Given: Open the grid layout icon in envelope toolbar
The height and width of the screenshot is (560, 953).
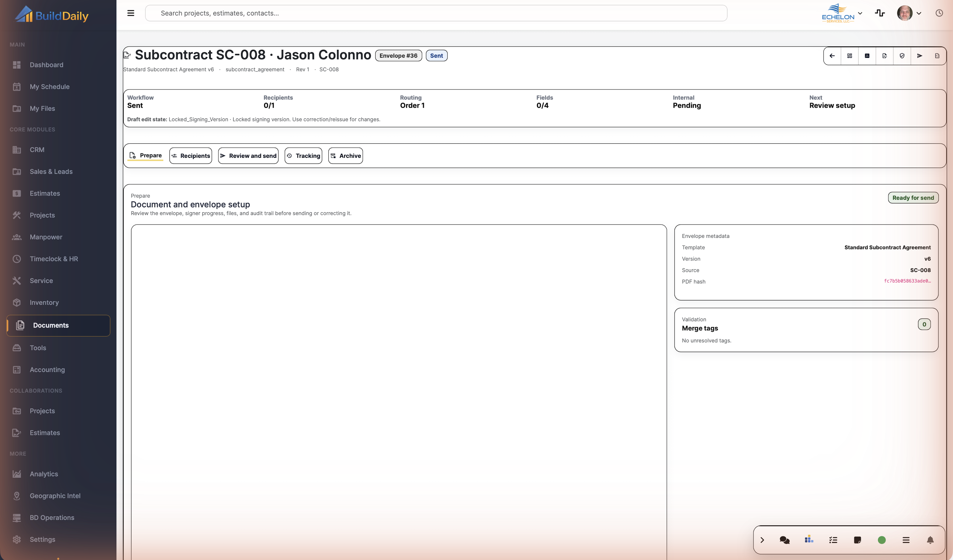Looking at the screenshot, I should click(849, 56).
